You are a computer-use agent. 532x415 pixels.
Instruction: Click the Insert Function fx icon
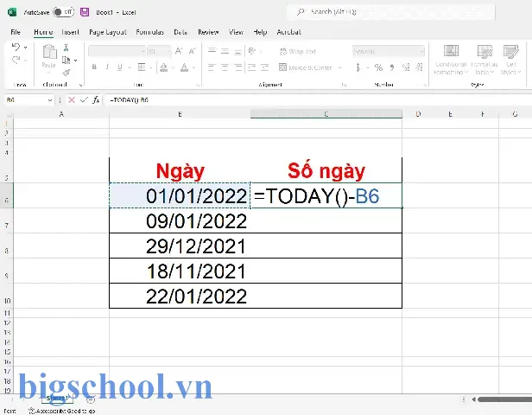(96, 99)
